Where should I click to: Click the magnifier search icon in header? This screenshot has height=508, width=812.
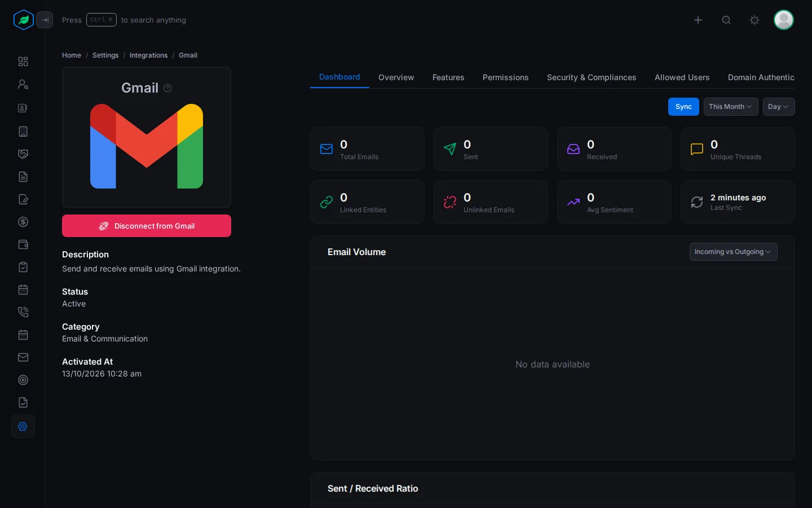(726, 20)
